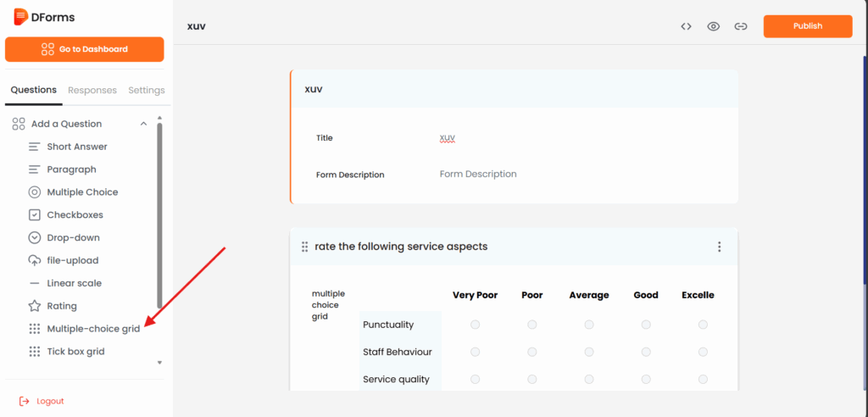The image size is (868, 417).
Task: Open three-dot menu for service aspects question
Action: pos(720,247)
